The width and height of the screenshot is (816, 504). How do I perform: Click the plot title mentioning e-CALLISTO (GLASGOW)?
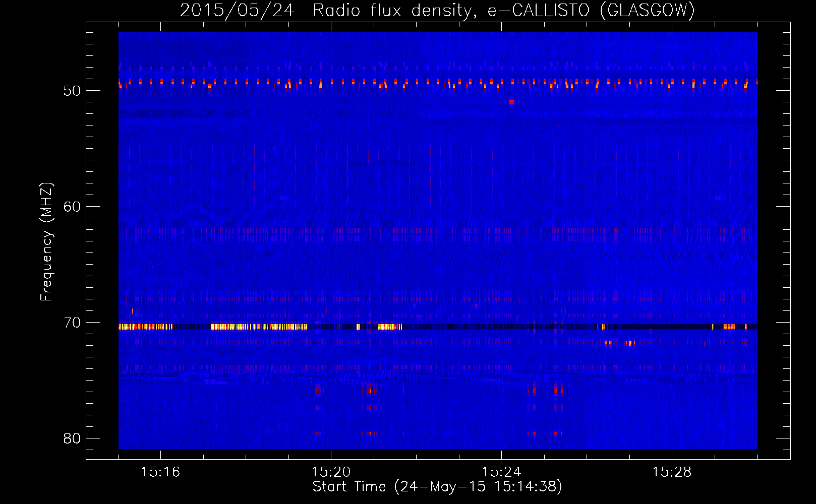[437, 10]
